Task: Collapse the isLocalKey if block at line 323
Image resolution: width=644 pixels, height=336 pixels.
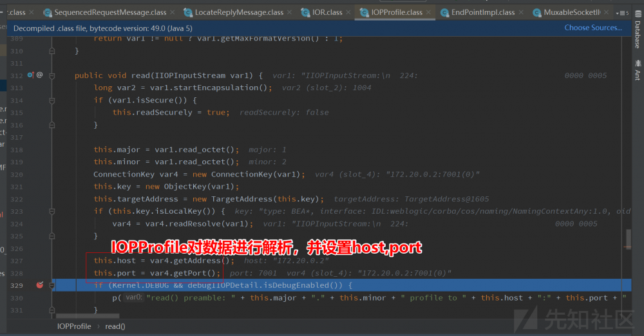Action: click(52, 211)
